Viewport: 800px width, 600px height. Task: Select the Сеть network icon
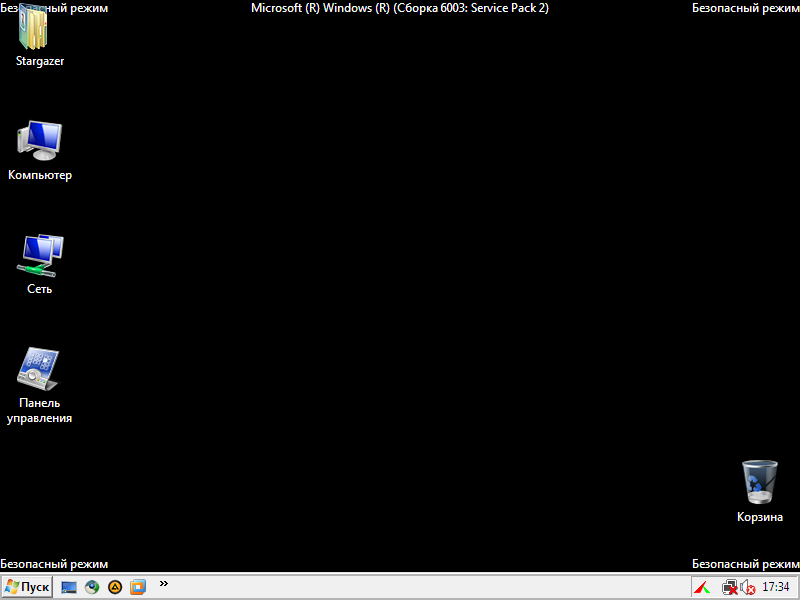(40, 264)
